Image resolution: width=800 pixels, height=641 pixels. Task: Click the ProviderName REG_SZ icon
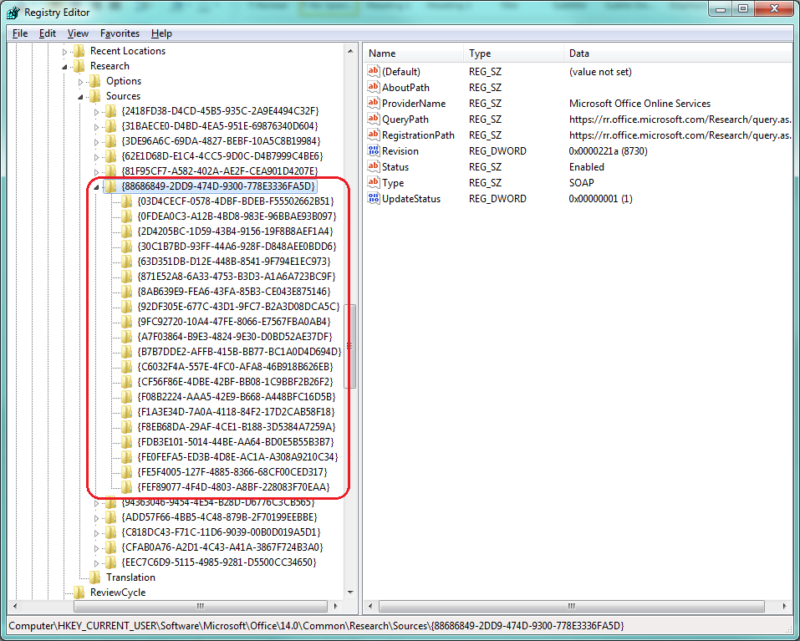374,103
